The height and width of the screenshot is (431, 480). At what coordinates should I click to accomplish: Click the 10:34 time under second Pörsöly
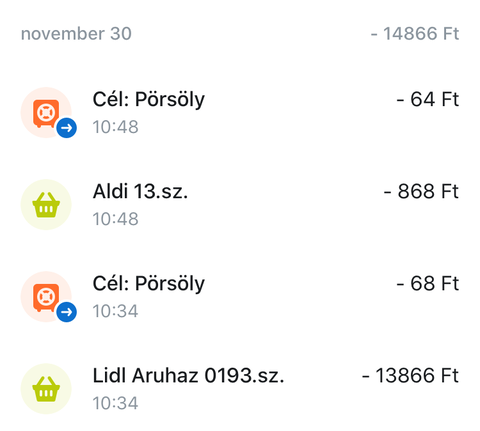[115, 311]
